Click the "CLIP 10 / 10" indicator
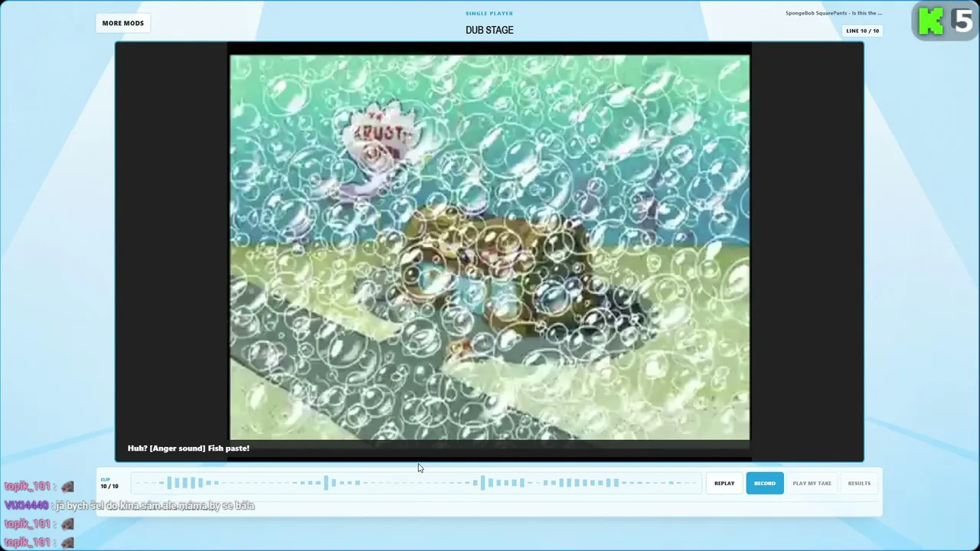 click(109, 483)
